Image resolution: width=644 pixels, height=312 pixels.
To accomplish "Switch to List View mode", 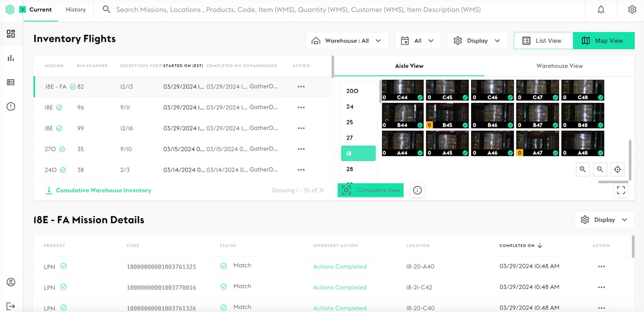I will point(544,40).
